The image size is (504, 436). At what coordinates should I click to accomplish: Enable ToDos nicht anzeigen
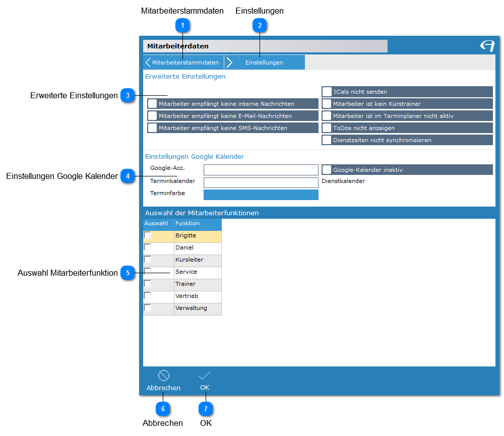pyautogui.click(x=327, y=128)
